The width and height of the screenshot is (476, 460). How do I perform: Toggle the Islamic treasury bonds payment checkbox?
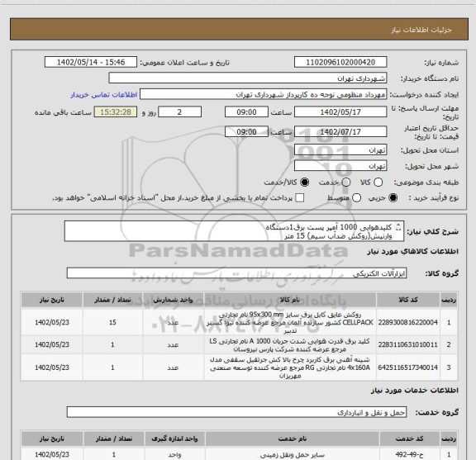pos(300,198)
